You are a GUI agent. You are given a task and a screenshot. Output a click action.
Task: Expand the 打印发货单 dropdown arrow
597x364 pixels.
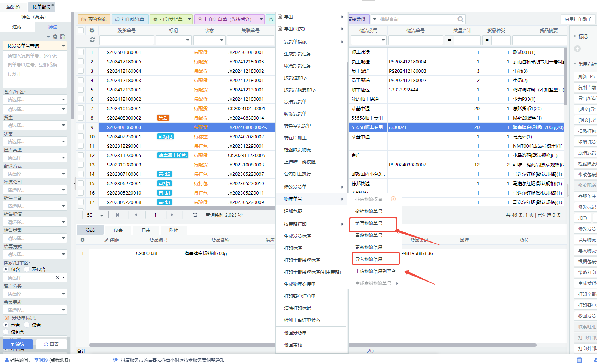pyautogui.click(x=189, y=19)
